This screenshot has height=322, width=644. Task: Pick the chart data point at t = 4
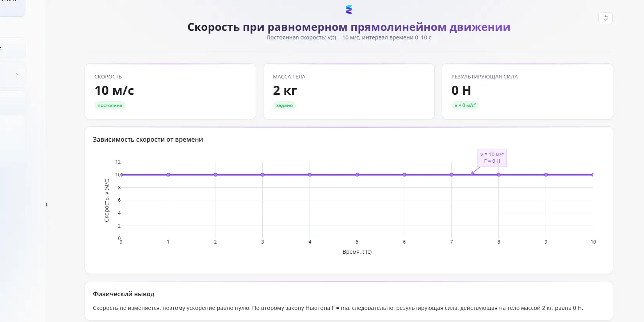pyautogui.click(x=310, y=174)
